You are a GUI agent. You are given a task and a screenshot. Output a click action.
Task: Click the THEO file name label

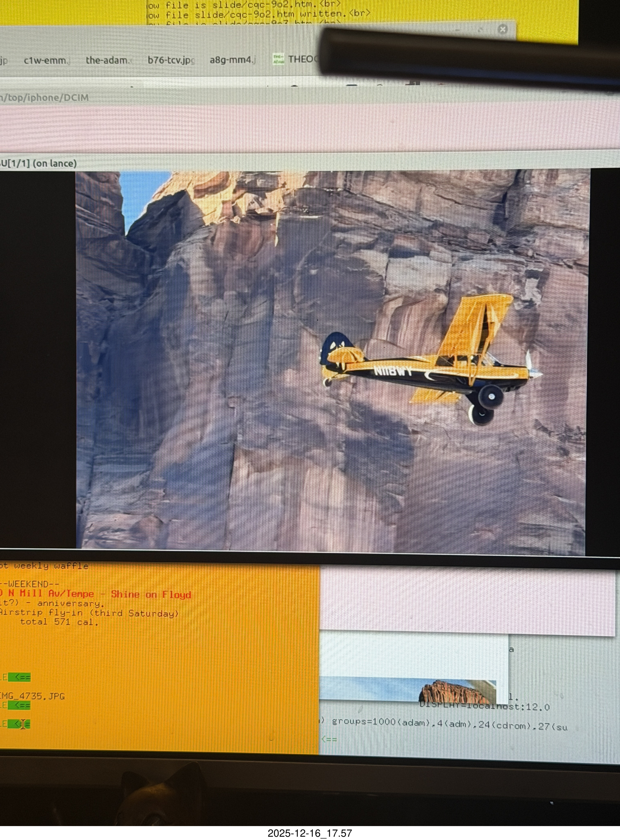click(302, 59)
